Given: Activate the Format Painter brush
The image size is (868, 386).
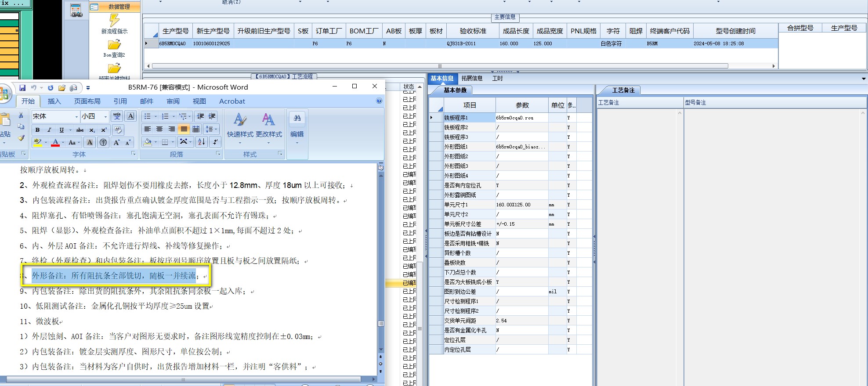Looking at the screenshot, I should [21, 138].
